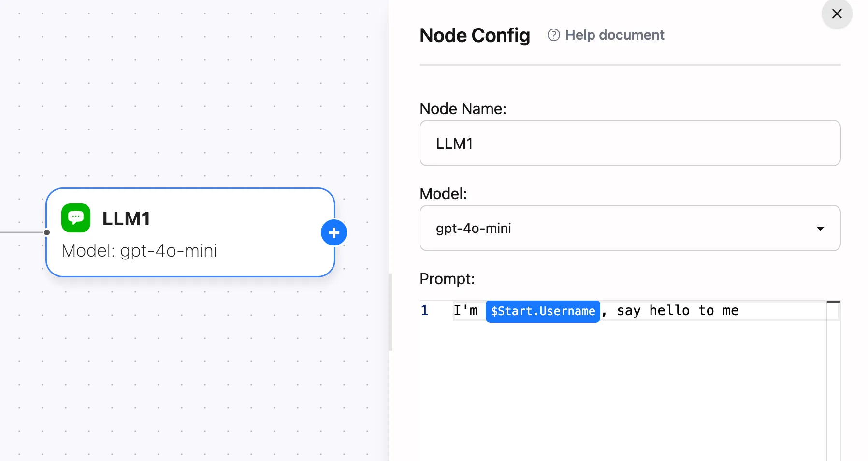Viewport: 868px width, 461px height.
Task: Click the node's left input connection dot
Action: [47, 232]
